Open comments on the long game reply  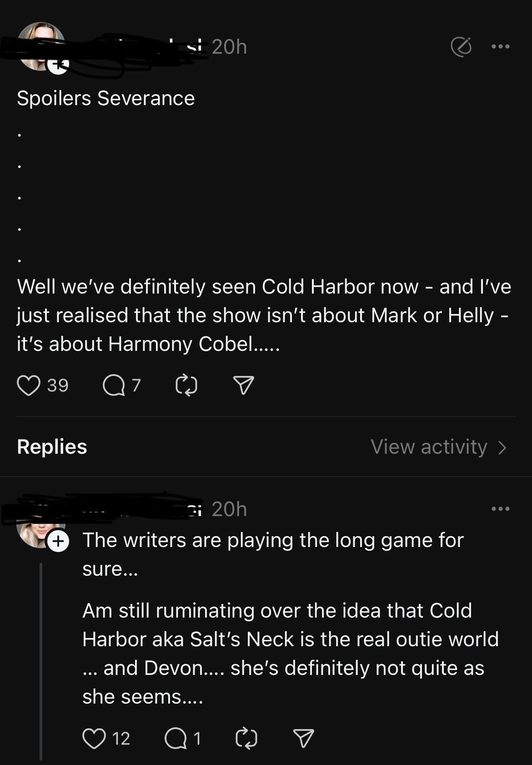pos(176,738)
